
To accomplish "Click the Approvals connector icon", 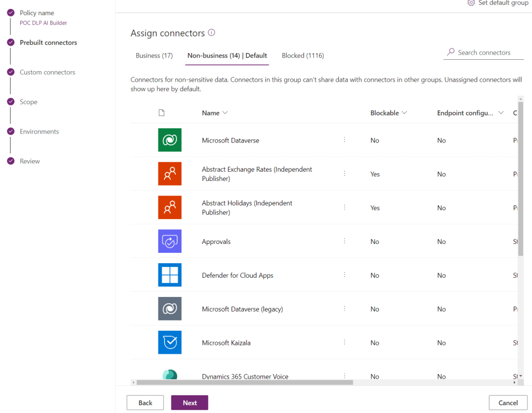I will (169, 241).
